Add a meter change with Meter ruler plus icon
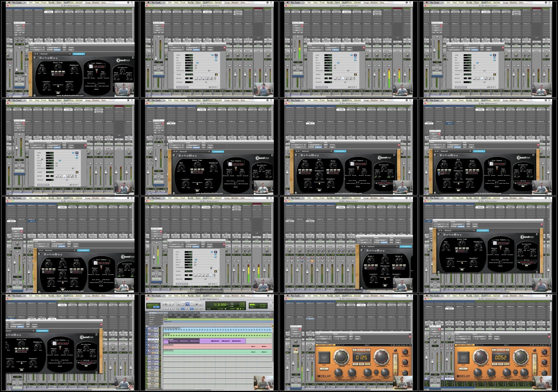 [162, 322]
